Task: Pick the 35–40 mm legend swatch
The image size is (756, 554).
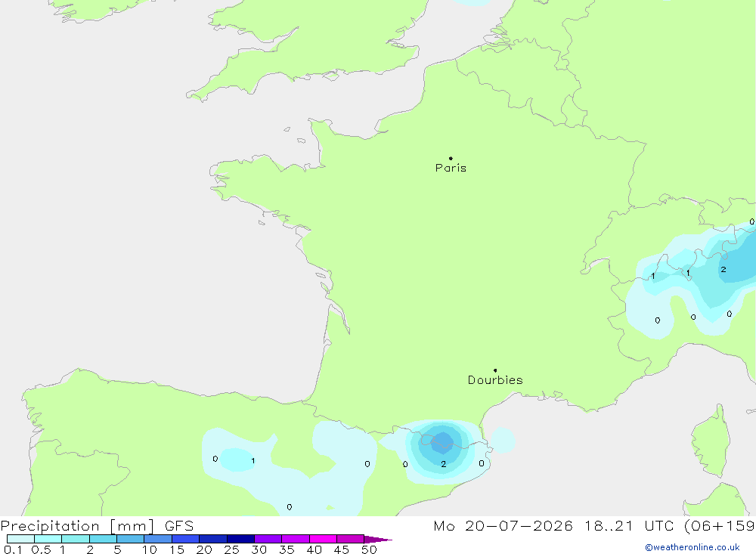Action: [x=295, y=539]
